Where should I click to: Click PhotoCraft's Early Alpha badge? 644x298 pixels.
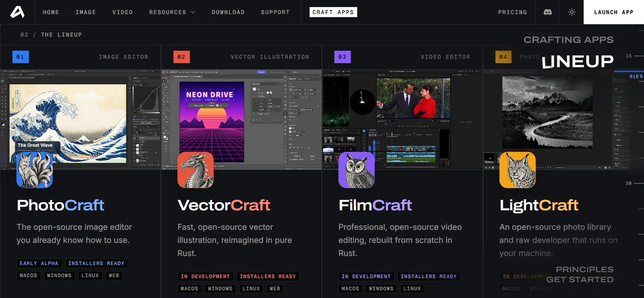tap(39, 264)
